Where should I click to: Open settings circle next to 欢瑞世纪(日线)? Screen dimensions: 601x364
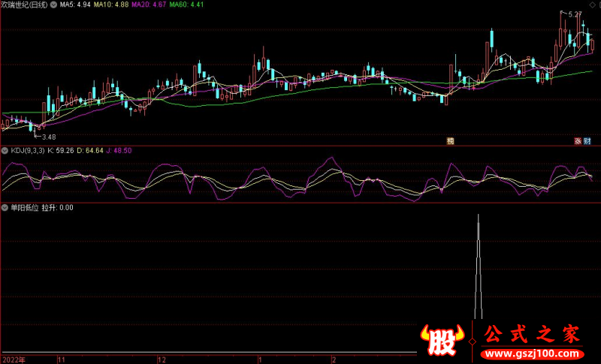[53, 5]
